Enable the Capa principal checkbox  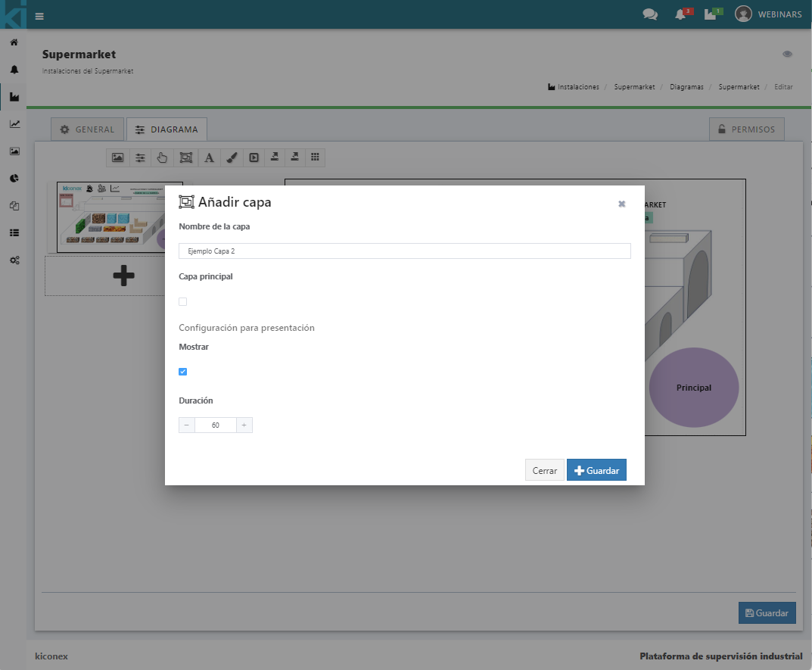182,301
